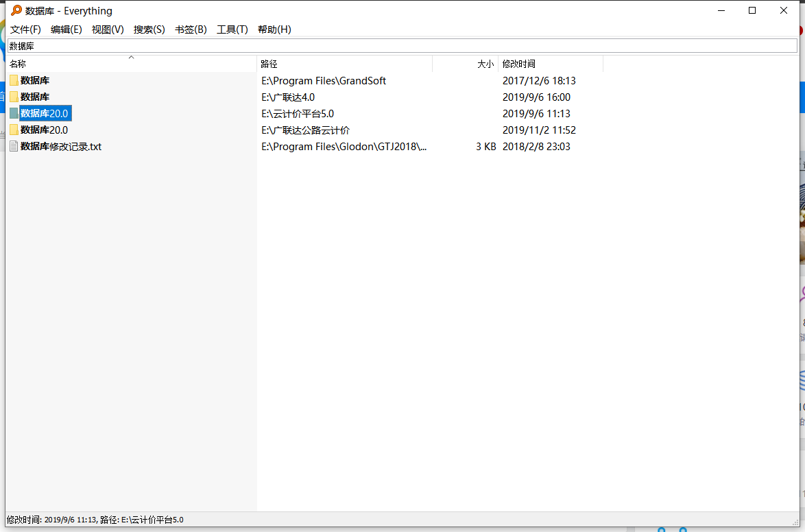Select 数据库20.0 name in 广联达公路云计价 row
805x532 pixels.
(x=44, y=130)
